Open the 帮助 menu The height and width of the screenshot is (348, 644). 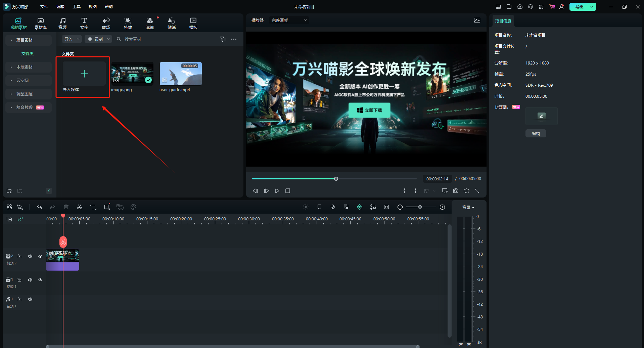[108, 6]
